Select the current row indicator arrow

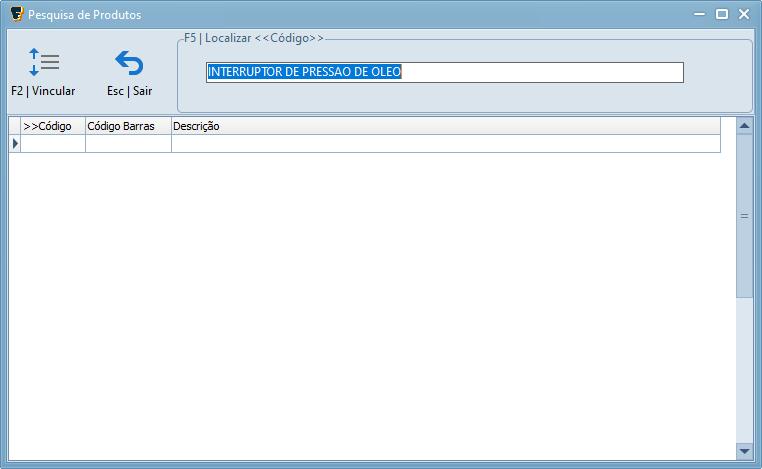point(15,144)
